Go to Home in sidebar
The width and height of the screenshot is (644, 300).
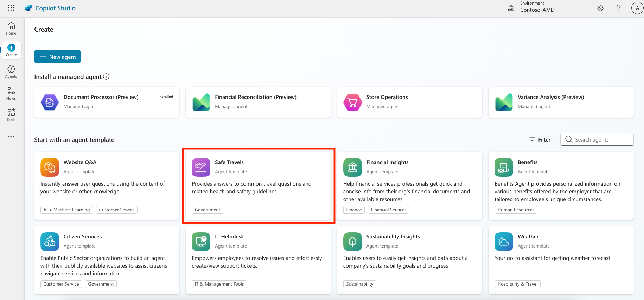coord(11,29)
